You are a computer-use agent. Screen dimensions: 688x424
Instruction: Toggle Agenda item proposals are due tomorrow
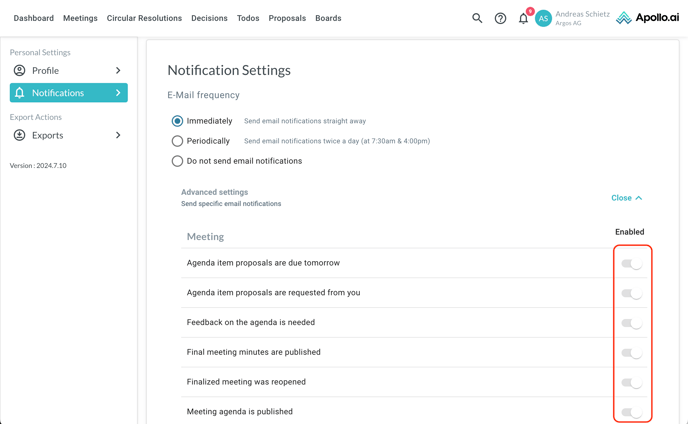tap(631, 264)
